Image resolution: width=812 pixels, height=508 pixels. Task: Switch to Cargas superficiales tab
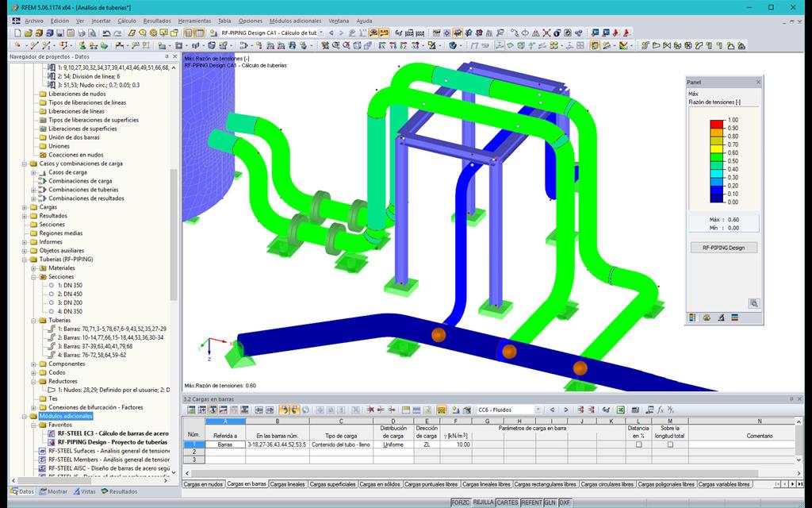[x=332, y=484]
